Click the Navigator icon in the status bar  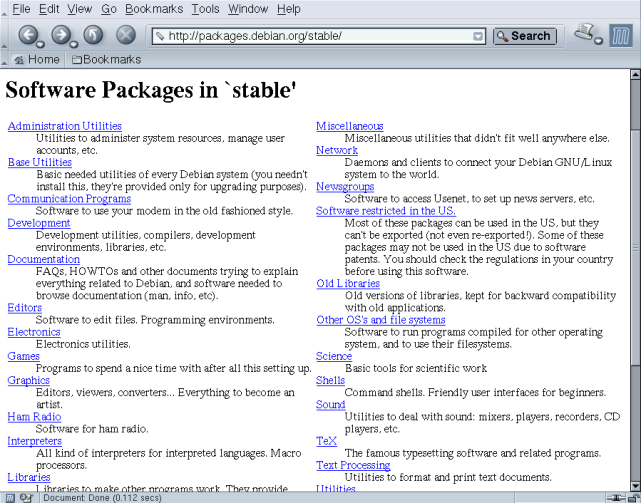(x=10, y=498)
